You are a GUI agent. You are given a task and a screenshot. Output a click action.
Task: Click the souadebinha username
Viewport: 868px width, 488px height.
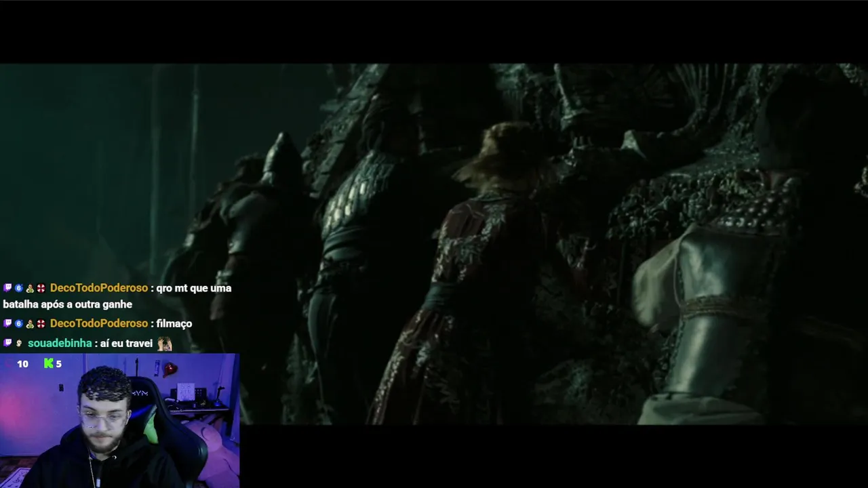click(x=60, y=343)
